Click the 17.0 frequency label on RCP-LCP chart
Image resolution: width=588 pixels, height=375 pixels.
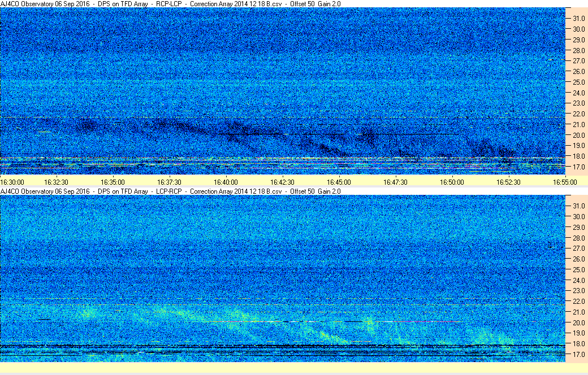tap(578, 167)
